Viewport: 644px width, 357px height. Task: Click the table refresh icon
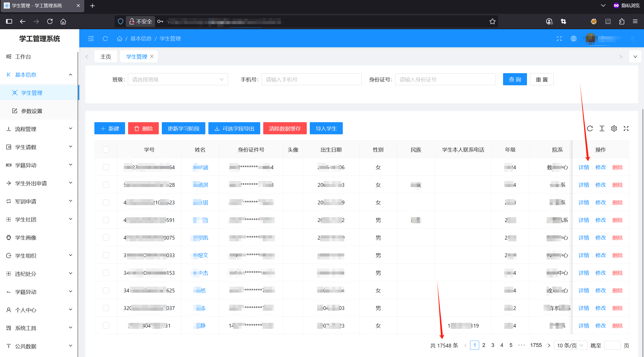[590, 128]
